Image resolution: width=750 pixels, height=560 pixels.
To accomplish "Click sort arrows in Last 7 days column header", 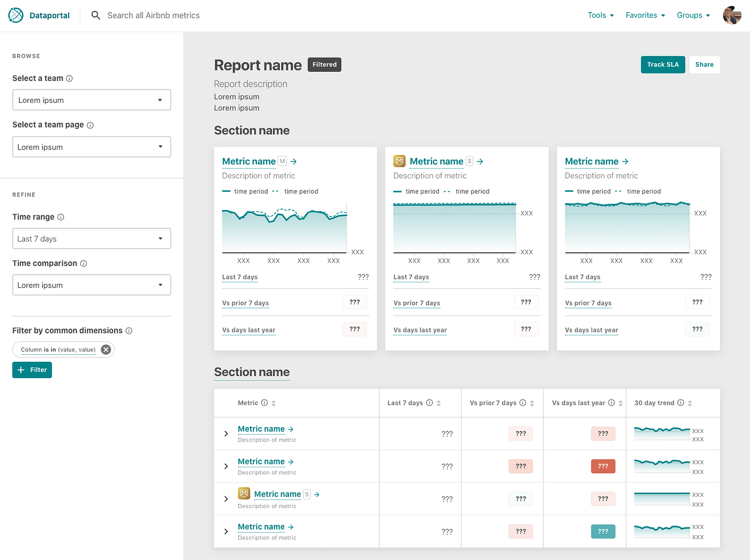I will [x=439, y=403].
